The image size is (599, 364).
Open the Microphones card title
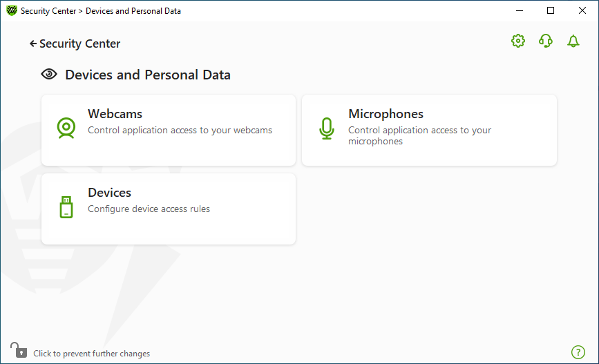pyautogui.click(x=386, y=114)
